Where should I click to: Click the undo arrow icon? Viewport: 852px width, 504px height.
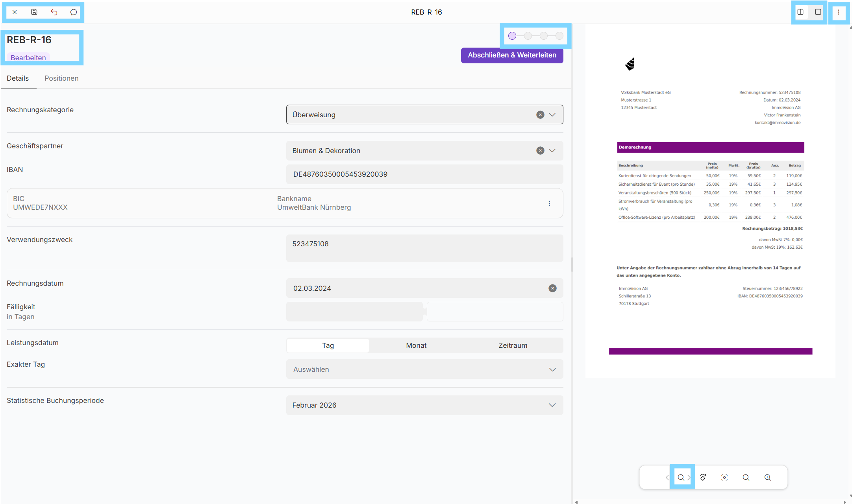click(x=54, y=12)
